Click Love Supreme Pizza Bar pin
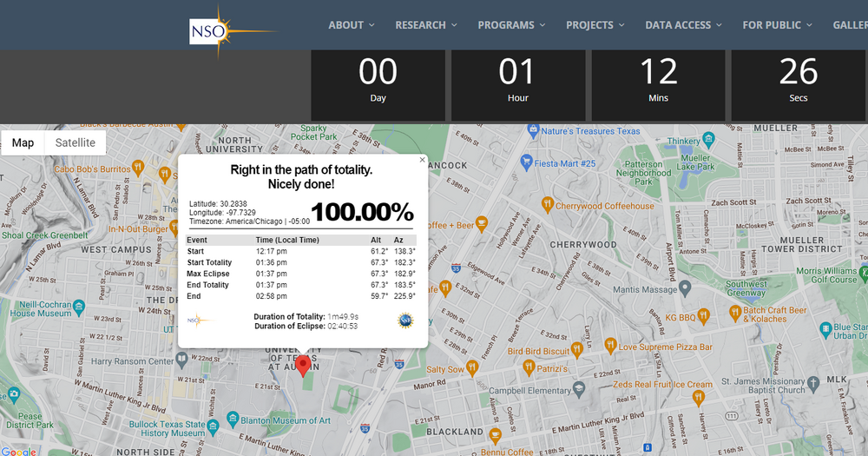868x456 pixels. [x=609, y=346]
